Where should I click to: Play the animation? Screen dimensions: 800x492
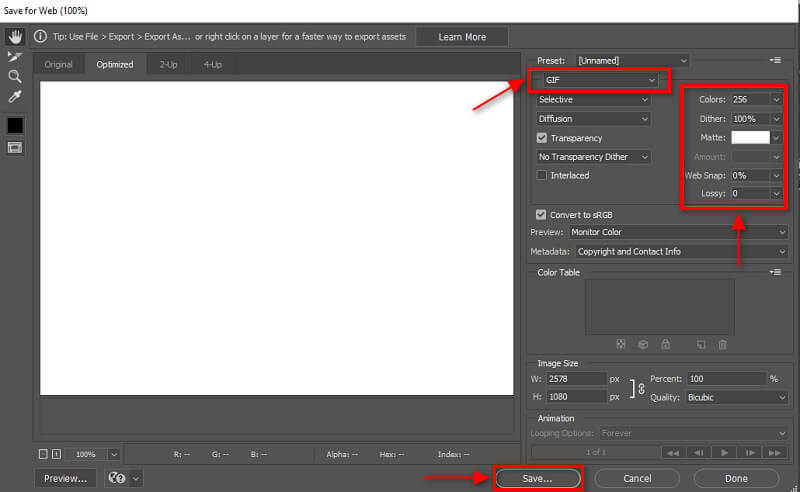724,453
